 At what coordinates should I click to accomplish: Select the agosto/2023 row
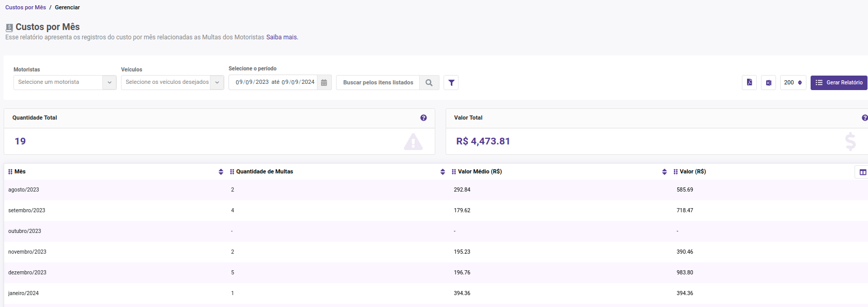pyautogui.click(x=436, y=190)
